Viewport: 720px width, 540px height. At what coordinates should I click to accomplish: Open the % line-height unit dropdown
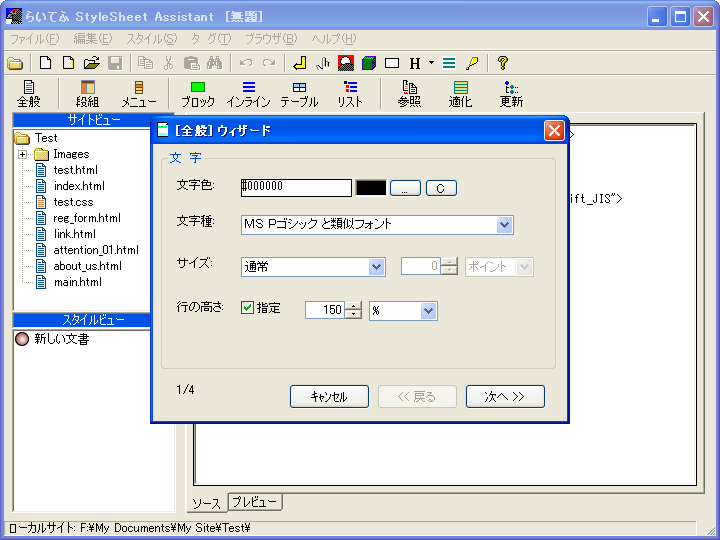coord(428,311)
